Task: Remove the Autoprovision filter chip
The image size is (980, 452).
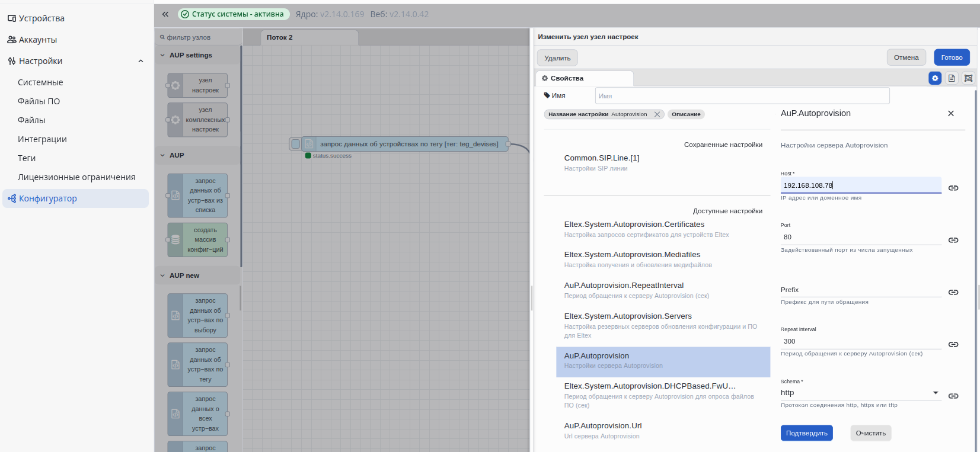Action: (657, 114)
